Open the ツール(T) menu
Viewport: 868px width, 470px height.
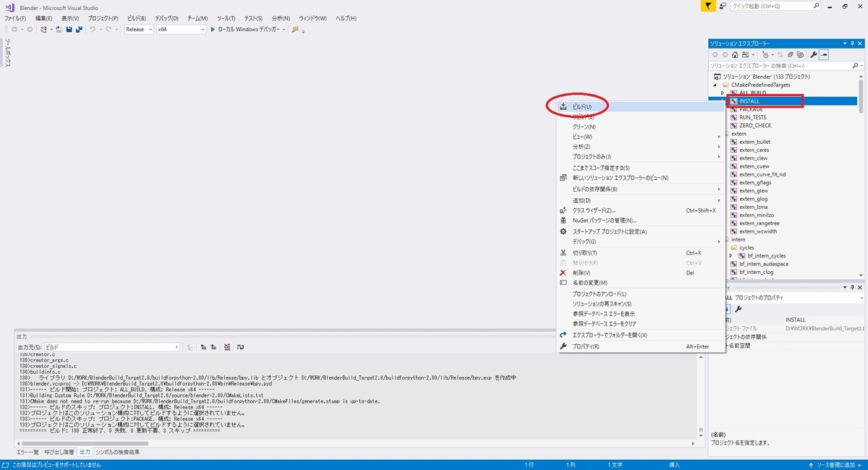pyautogui.click(x=226, y=18)
